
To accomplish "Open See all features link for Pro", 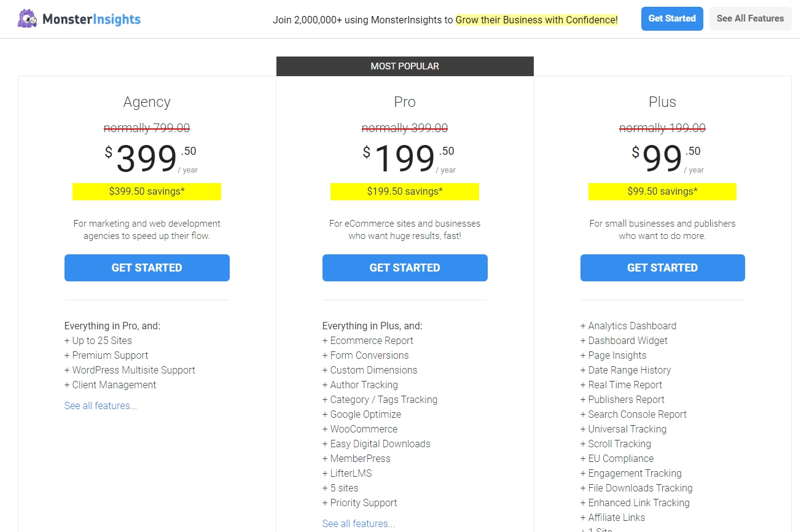I will (x=359, y=524).
